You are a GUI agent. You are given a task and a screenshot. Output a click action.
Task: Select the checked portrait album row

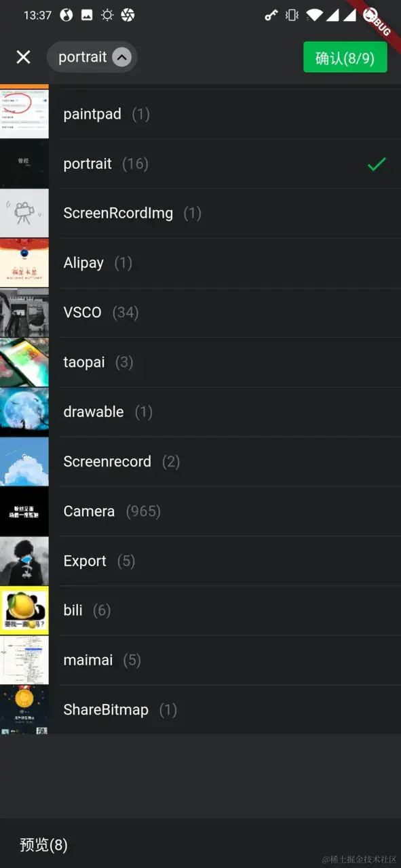pos(200,163)
